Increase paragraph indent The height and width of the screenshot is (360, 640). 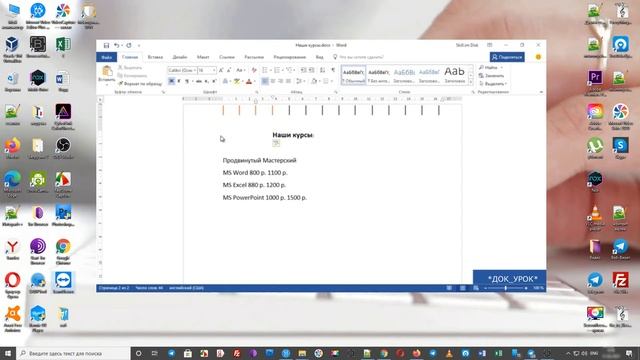pos(311,70)
